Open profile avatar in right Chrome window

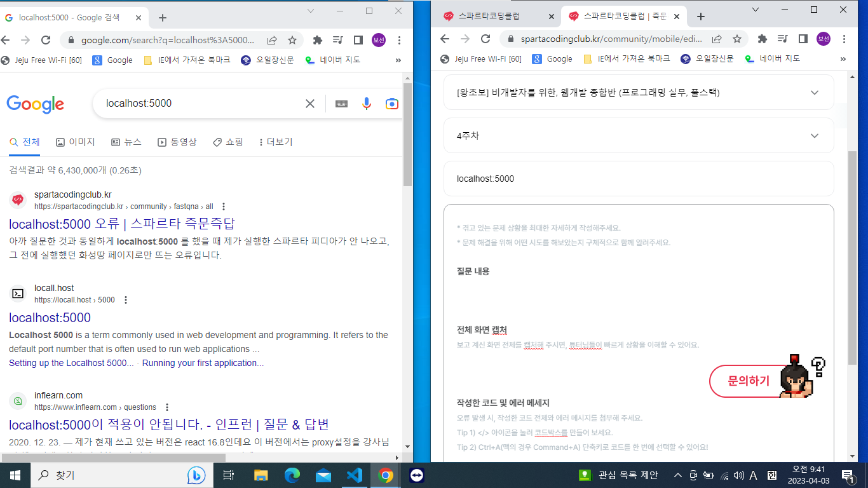tap(824, 39)
